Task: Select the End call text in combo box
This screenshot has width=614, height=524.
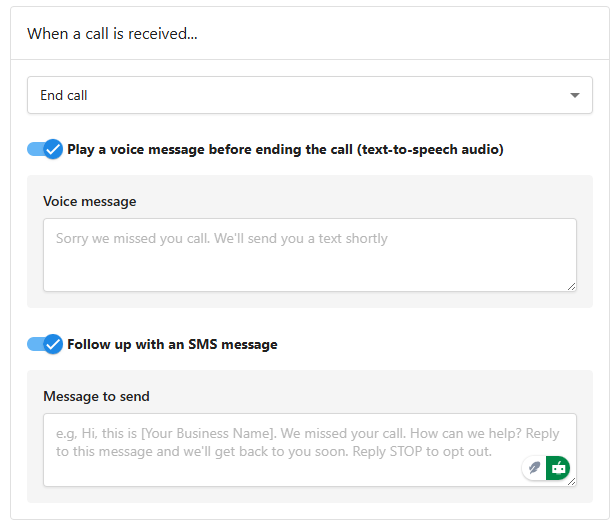Action: (64, 95)
